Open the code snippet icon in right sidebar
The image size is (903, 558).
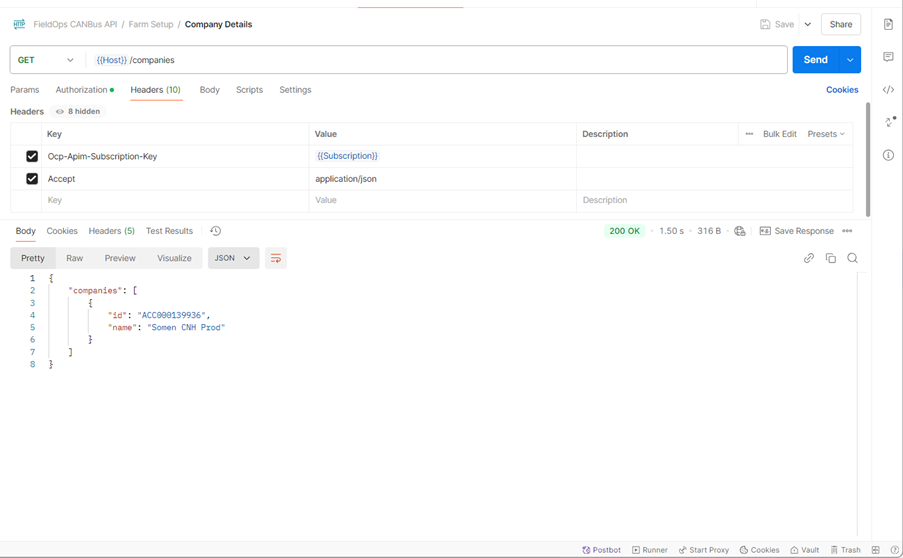point(888,90)
